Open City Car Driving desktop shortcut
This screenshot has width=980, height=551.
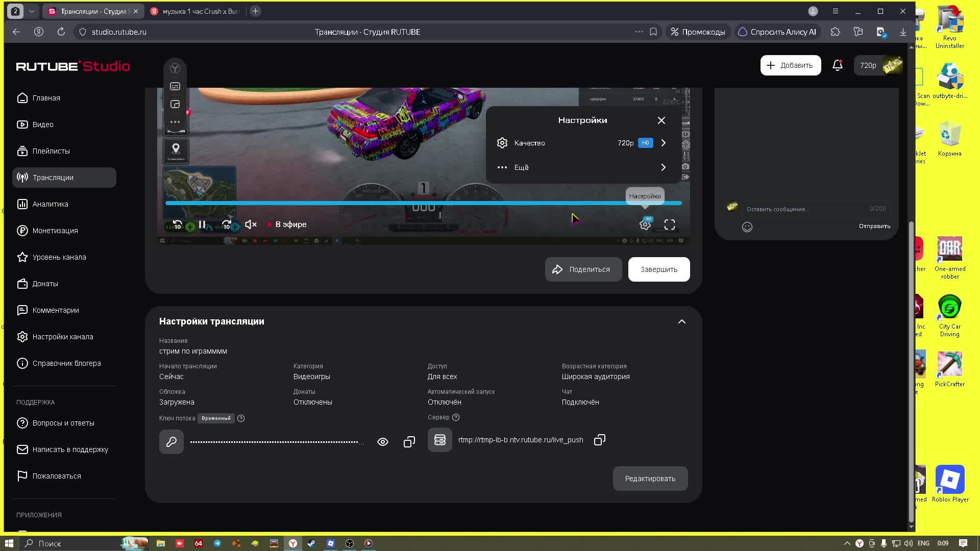(950, 316)
